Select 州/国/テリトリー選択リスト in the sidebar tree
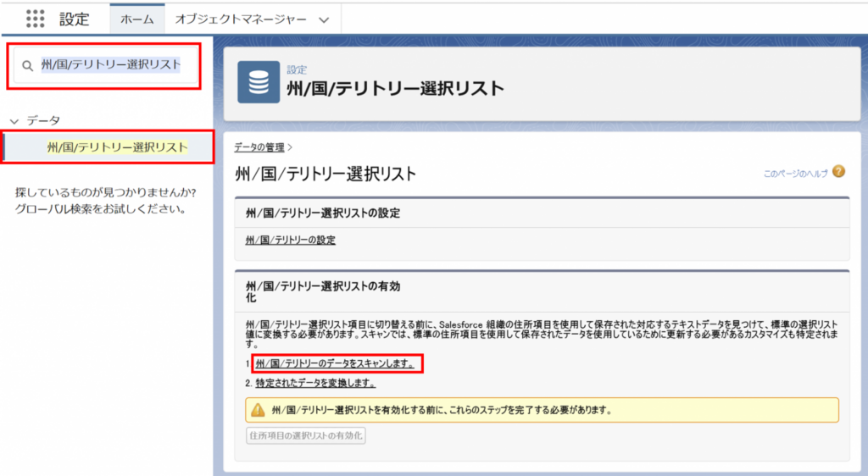The width and height of the screenshot is (868, 476). click(117, 147)
